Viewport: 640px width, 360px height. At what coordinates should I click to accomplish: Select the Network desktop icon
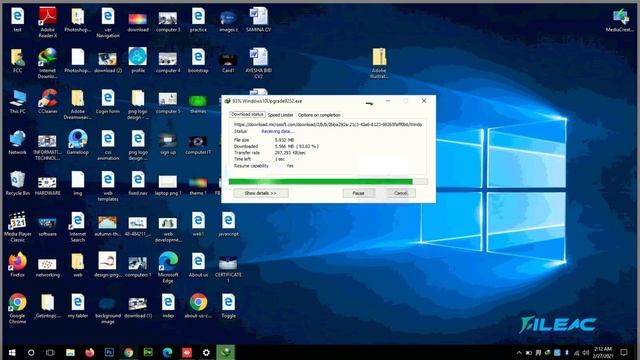18,142
